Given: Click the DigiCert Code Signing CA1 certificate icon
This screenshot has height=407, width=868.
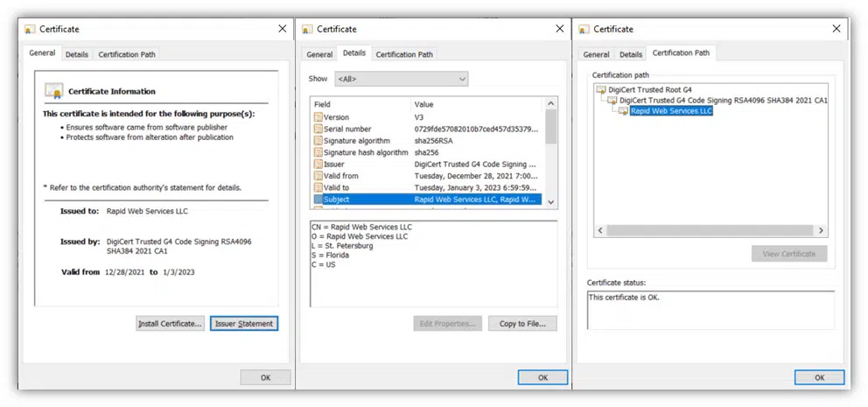Looking at the screenshot, I should point(612,101).
